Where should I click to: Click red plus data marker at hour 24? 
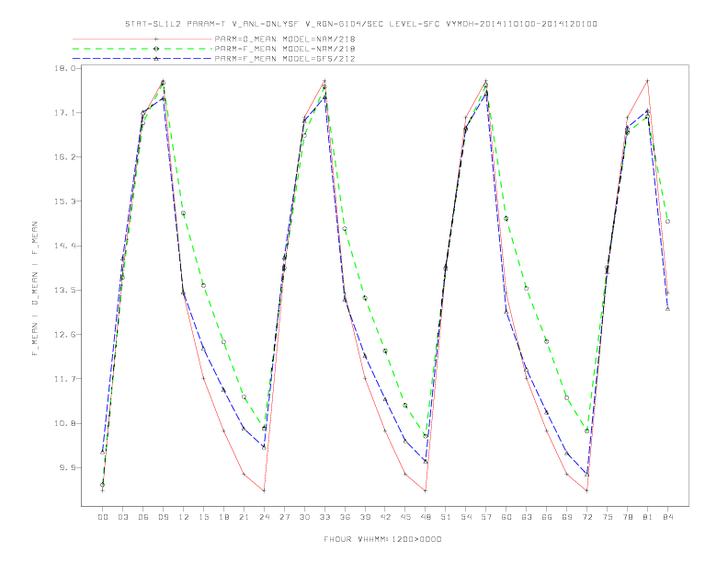264,490
